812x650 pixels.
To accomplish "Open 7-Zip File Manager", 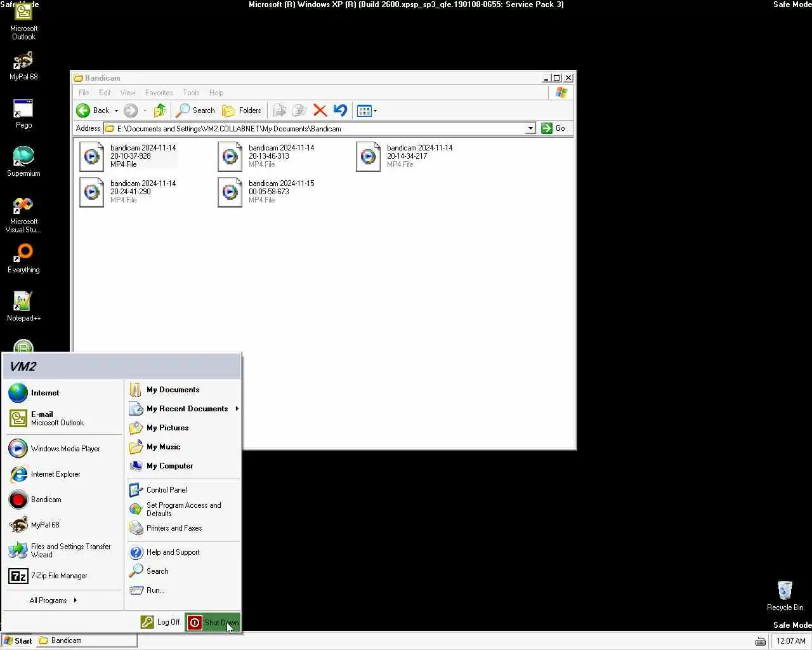I will click(x=63, y=576).
